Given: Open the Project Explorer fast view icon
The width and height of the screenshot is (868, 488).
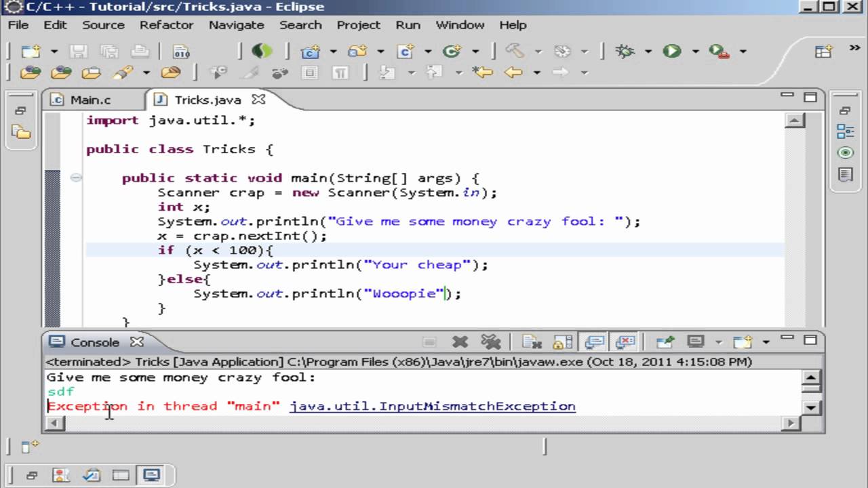Looking at the screenshot, I should click(x=21, y=132).
